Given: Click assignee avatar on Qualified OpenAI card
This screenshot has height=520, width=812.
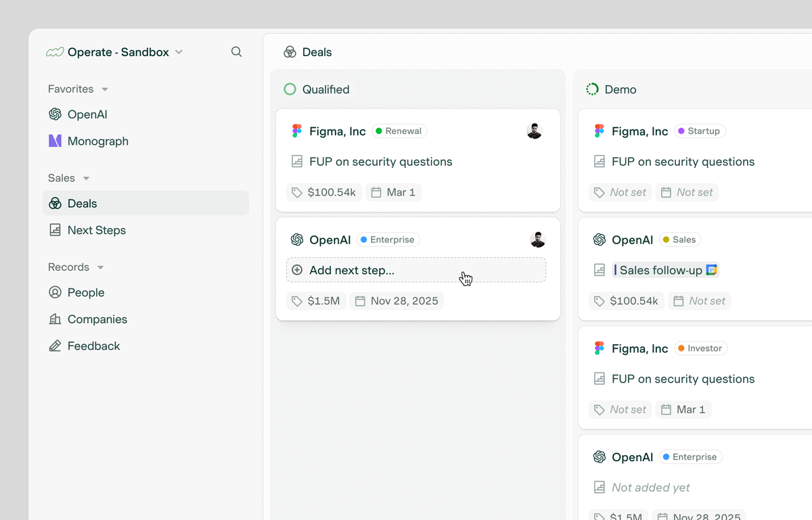Looking at the screenshot, I should (x=538, y=240).
